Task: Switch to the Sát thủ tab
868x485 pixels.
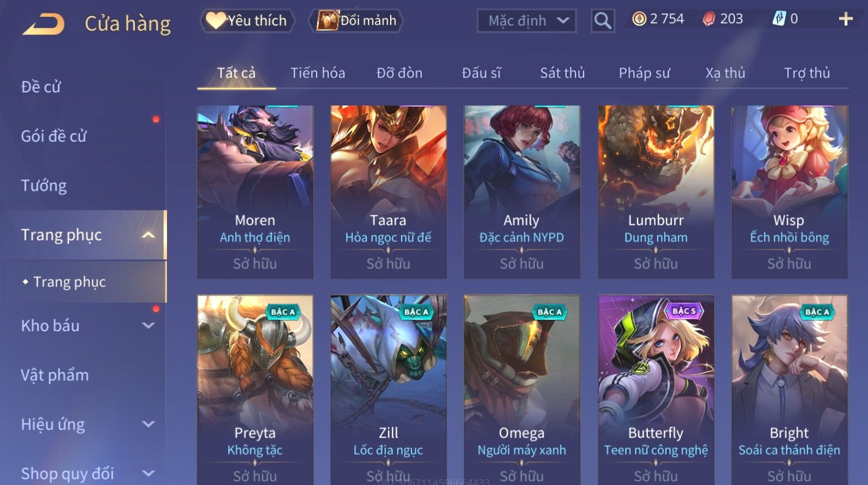Action: tap(562, 73)
